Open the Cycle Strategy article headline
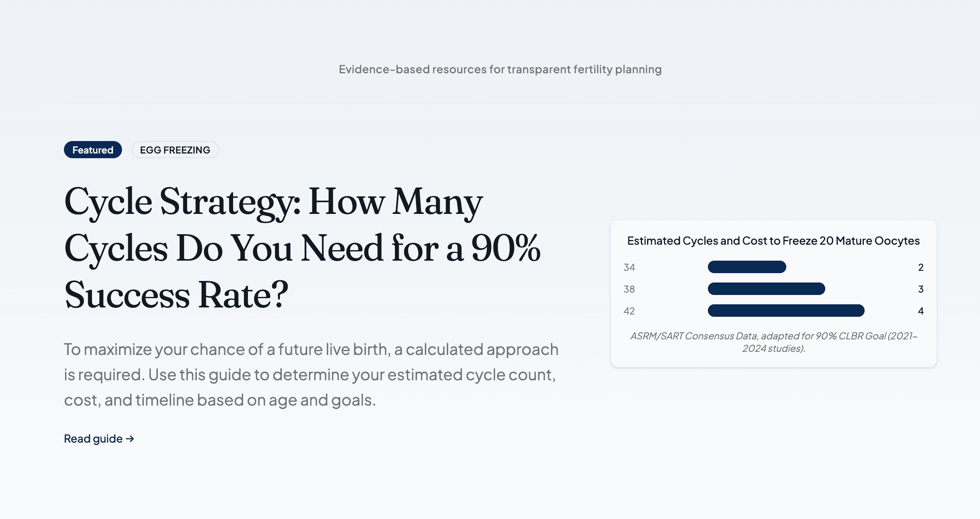 click(302, 248)
